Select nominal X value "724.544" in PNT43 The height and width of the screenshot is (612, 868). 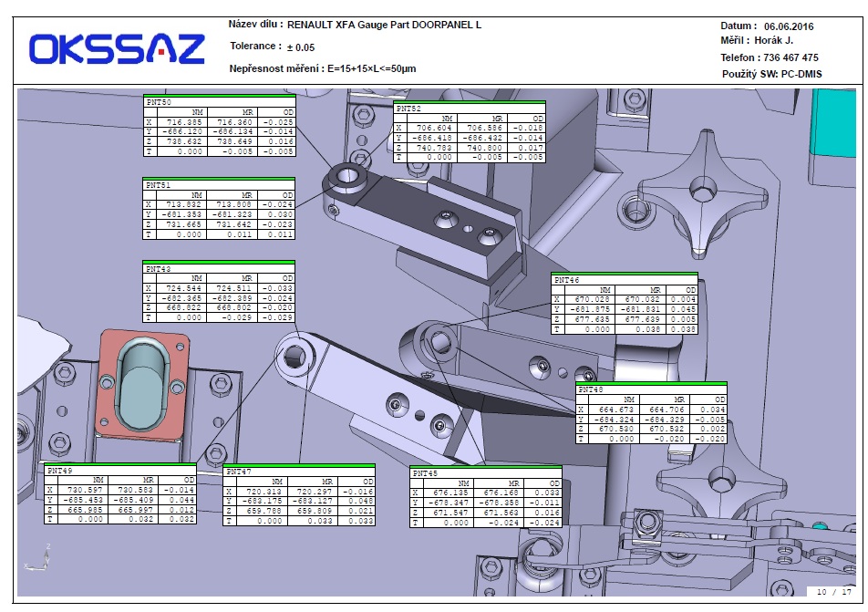click(x=184, y=288)
